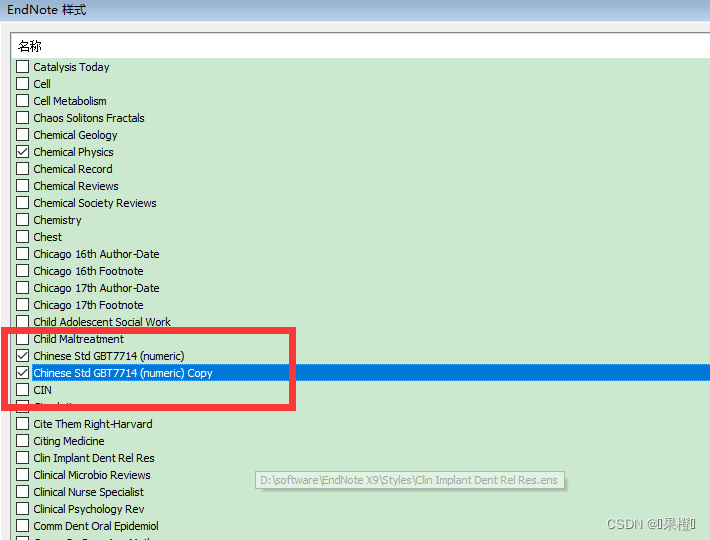Viewport: 710px width, 540px height.
Task: Select 'Cite Them Right-Harvard' style name
Action: 93,424
